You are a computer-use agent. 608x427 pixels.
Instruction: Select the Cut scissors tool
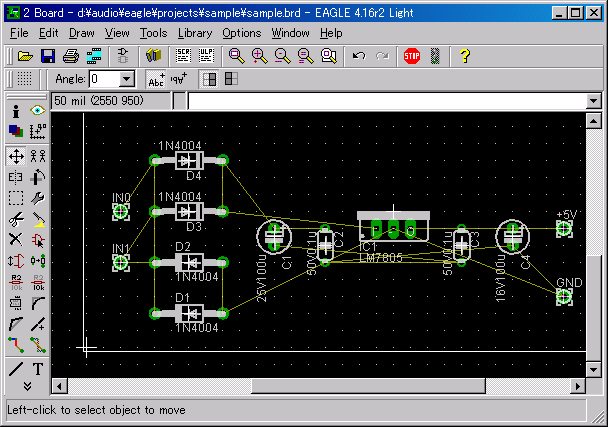tap(16, 219)
